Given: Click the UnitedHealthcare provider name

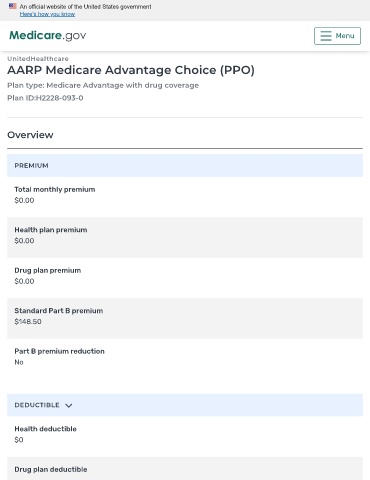Looking at the screenshot, I should pyautogui.click(x=38, y=59).
